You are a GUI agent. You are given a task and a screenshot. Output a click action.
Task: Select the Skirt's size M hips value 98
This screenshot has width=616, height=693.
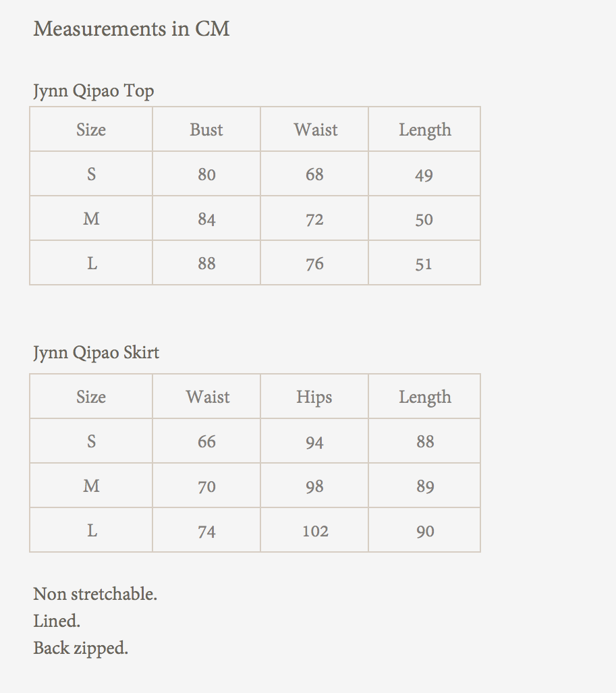coord(314,487)
